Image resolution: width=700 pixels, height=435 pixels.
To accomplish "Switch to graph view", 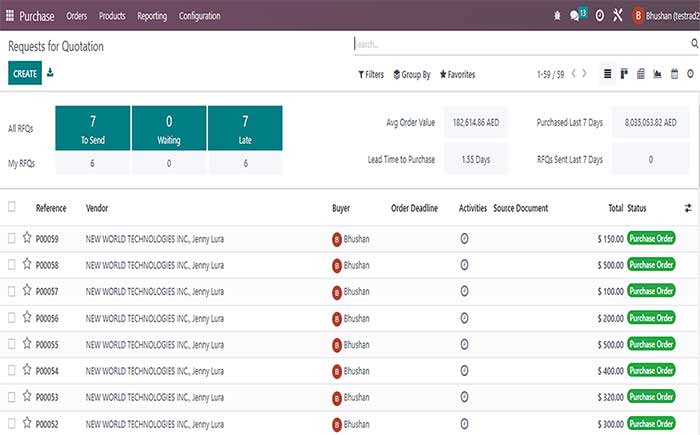I will click(657, 74).
